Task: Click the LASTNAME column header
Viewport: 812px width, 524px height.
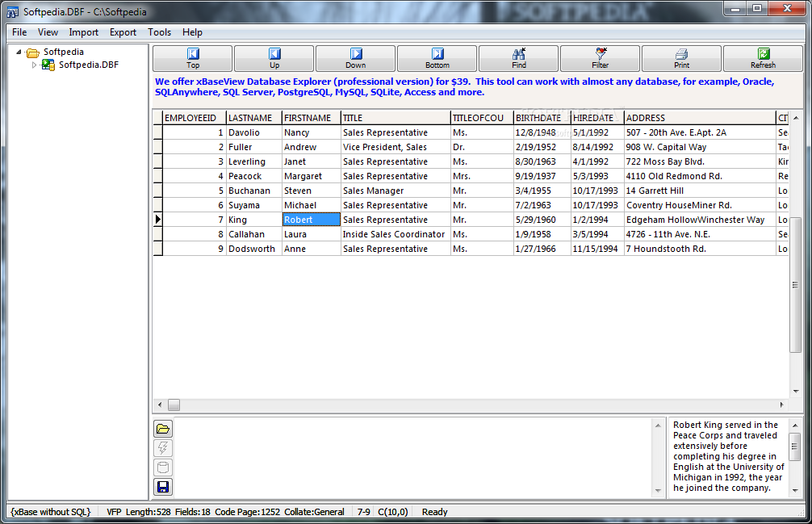Action: (x=254, y=118)
